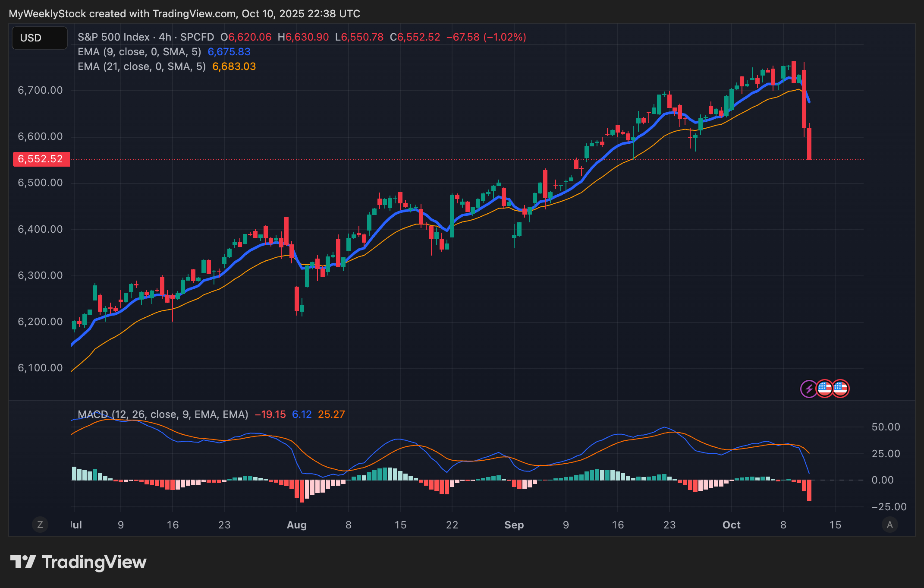Click the Z timezone button at bottom left
Image resolution: width=924 pixels, height=588 pixels.
tap(40, 525)
